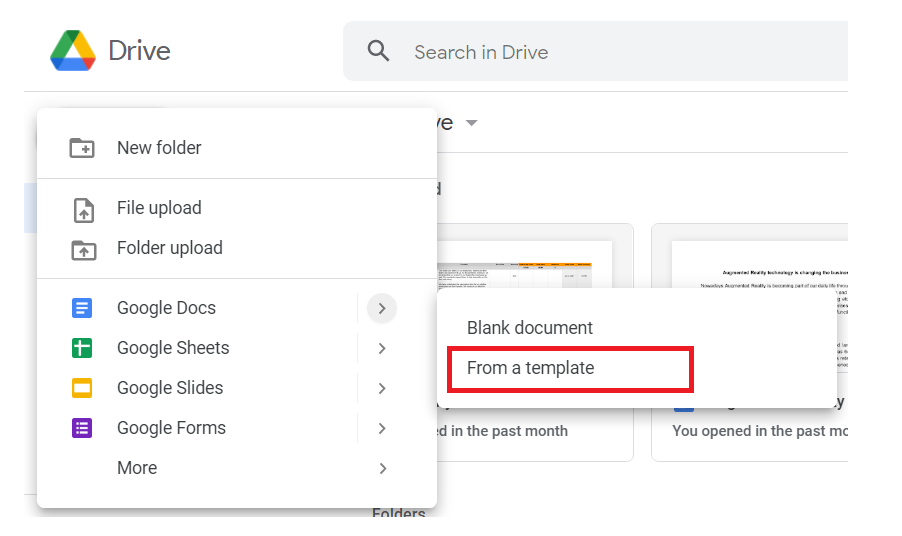Image resolution: width=902 pixels, height=536 pixels.
Task: Select From a template option
Action: pyautogui.click(x=637, y=368)
